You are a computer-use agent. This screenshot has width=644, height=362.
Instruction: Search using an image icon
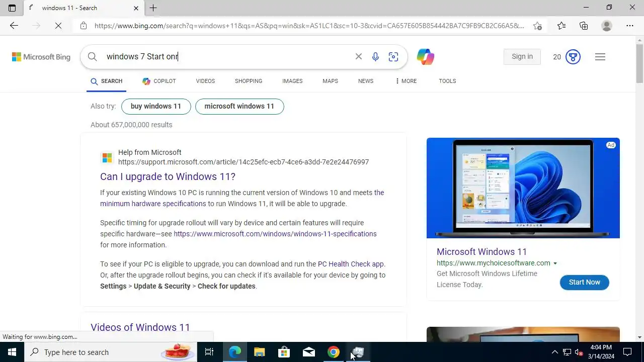pyautogui.click(x=393, y=57)
